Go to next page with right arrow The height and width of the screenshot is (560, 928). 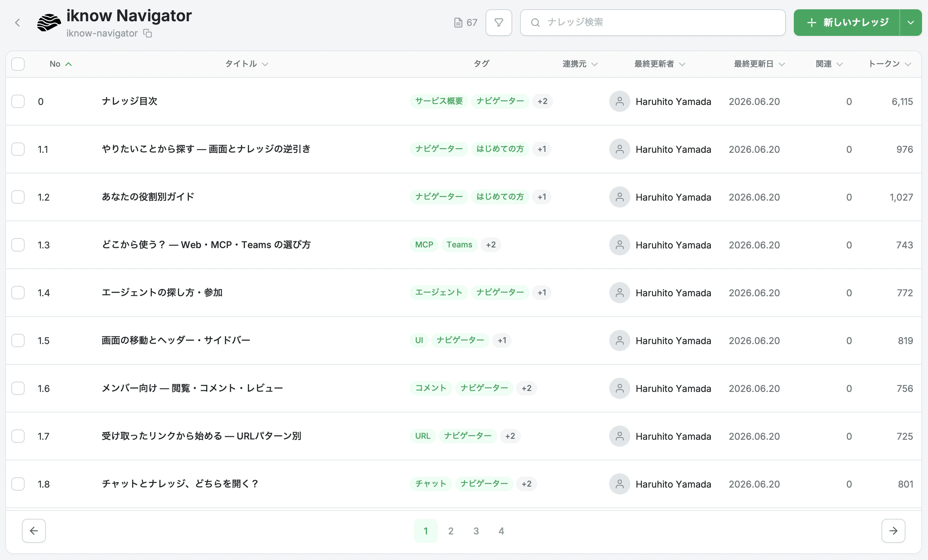point(893,531)
